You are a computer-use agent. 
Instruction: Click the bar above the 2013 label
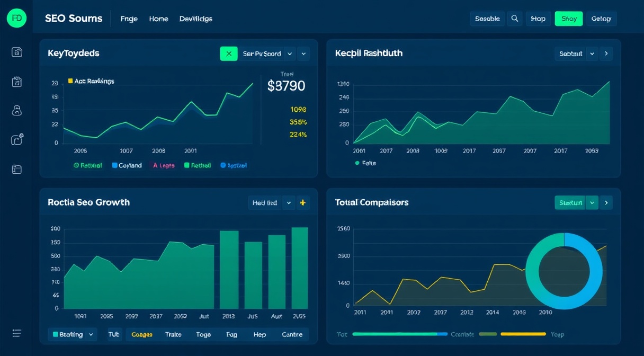click(x=229, y=270)
